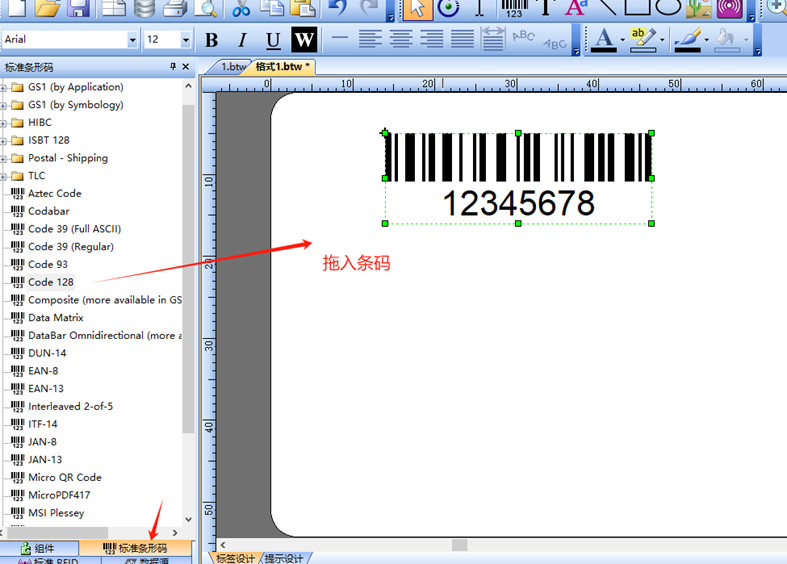Screen dimensions: 787x564
Task: Select Aztec Code in the barcode list
Action: [55, 193]
